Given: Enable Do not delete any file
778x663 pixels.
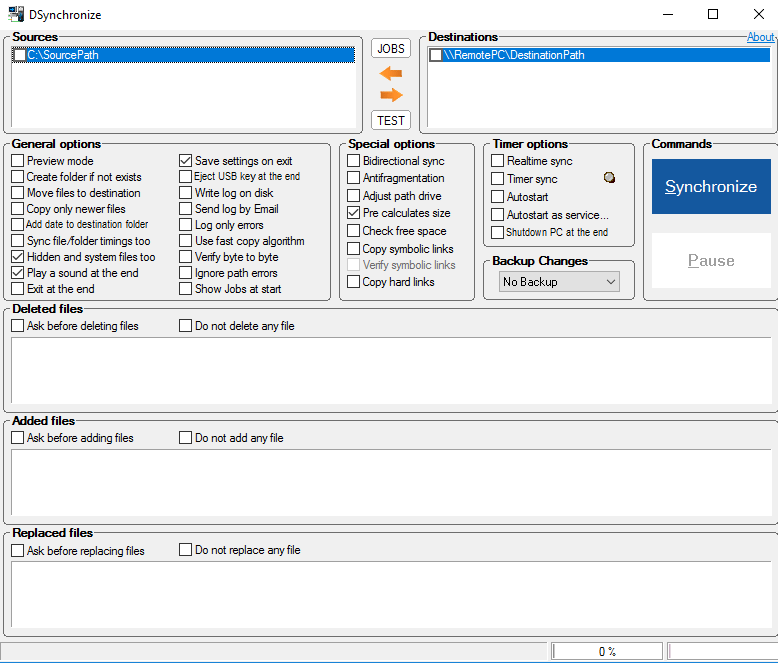Looking at the screenshot, I should tap(185, 326).
